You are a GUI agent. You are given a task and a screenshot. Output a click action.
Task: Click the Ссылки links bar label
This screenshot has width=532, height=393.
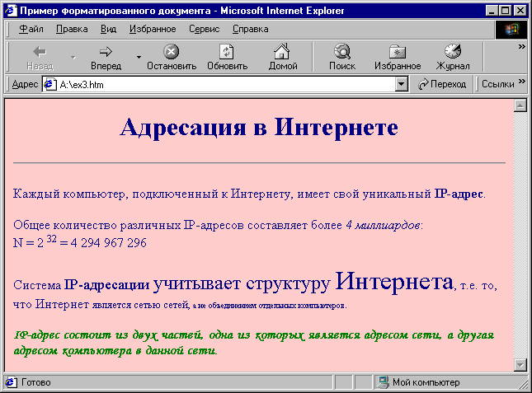pyautogui.click(x=497, y=84)
